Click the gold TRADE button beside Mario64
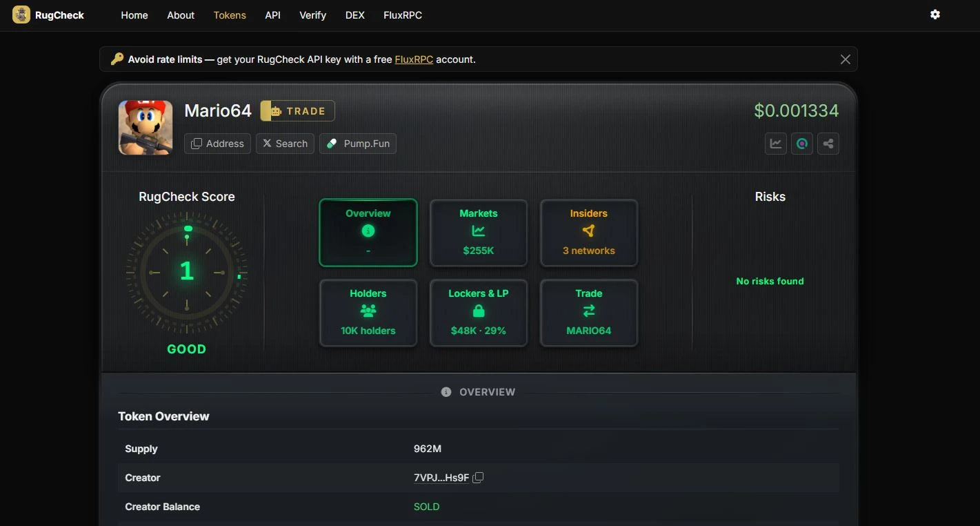980x526 pixels. [297, 110]
